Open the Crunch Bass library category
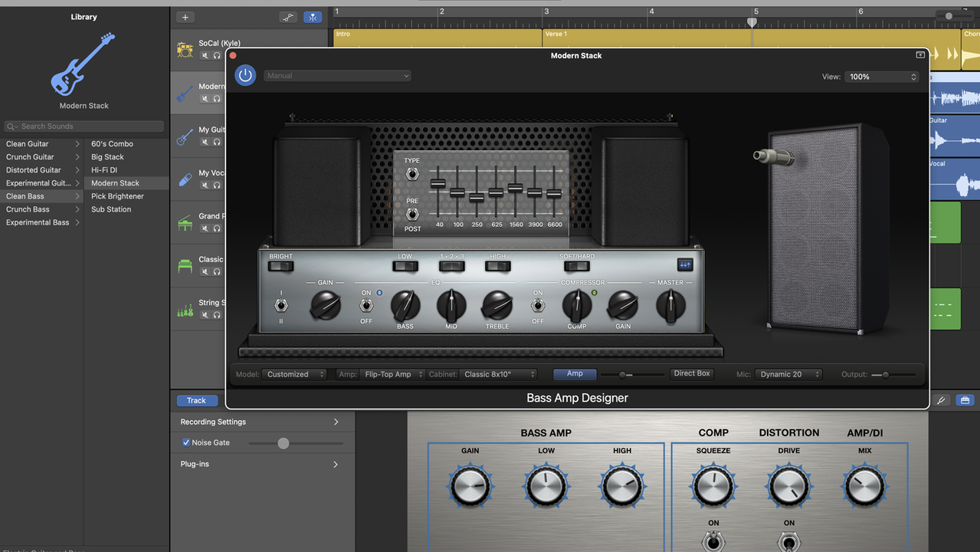 pos(28,209)
